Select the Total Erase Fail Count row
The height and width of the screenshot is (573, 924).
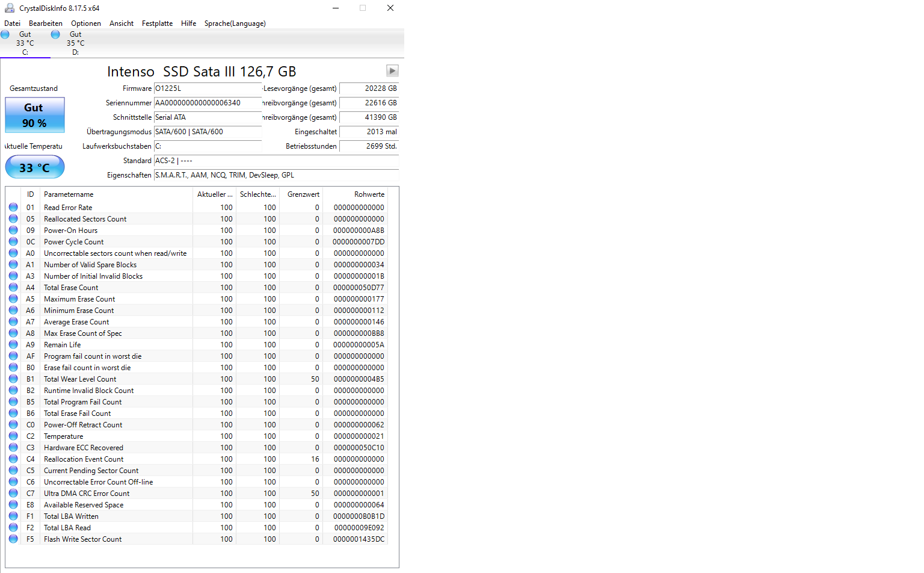tap(197, 413)
